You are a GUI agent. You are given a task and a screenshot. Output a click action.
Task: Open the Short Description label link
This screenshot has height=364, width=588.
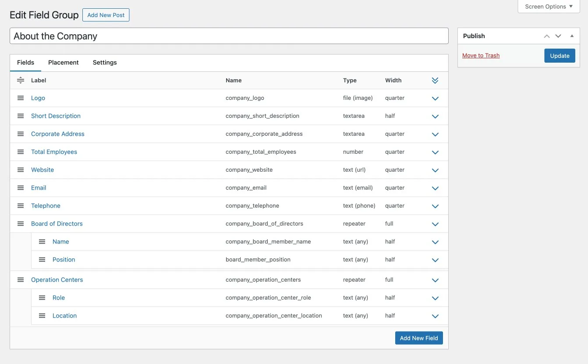click(56, 116)
